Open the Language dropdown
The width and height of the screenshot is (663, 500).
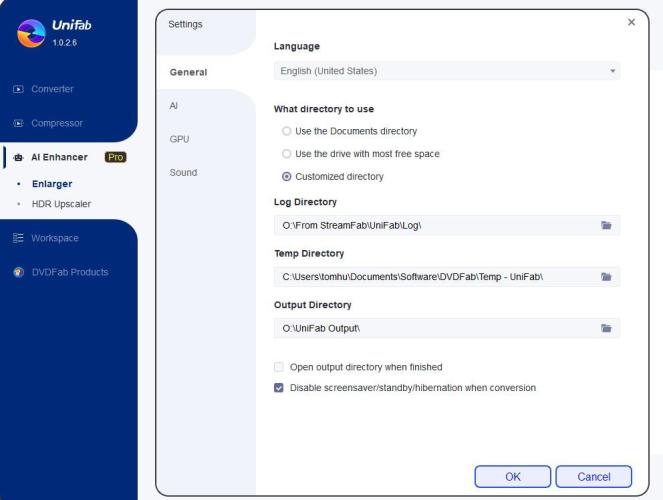click(447, 71)
